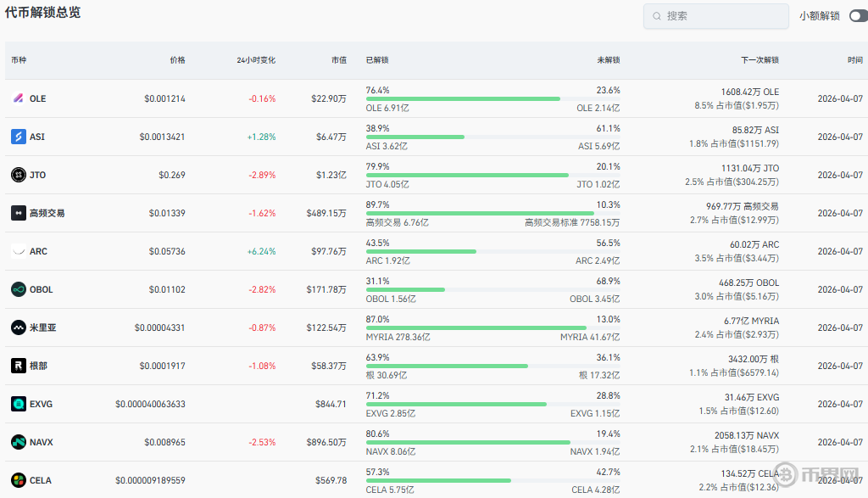Sort by 价格 column header

[178, 60]
